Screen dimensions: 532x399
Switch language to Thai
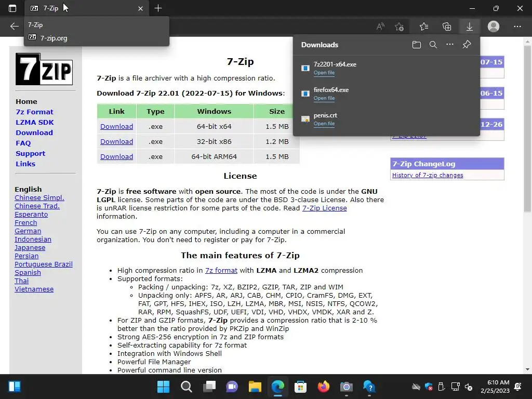click(22, 281)
